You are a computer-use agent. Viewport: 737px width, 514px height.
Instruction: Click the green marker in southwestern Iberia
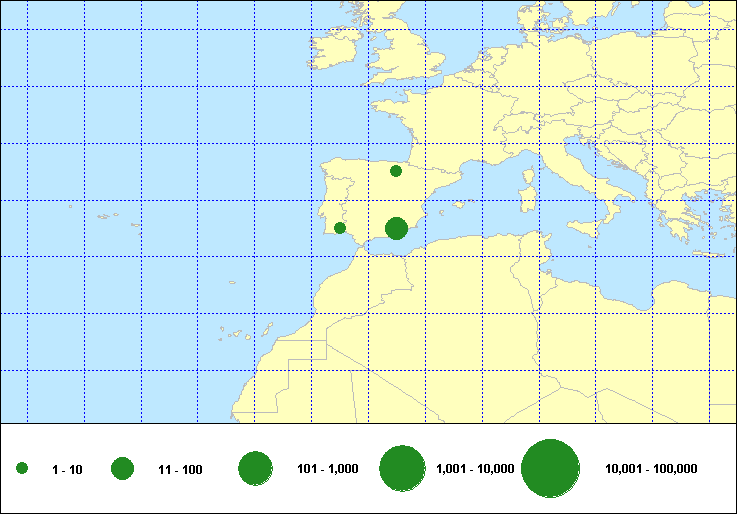pos(340,228)
